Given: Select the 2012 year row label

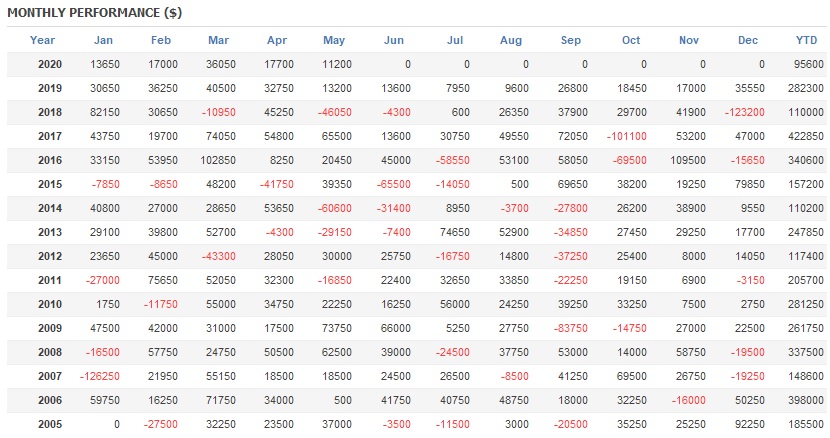Looking at the screenshot, I should (50, 256).
